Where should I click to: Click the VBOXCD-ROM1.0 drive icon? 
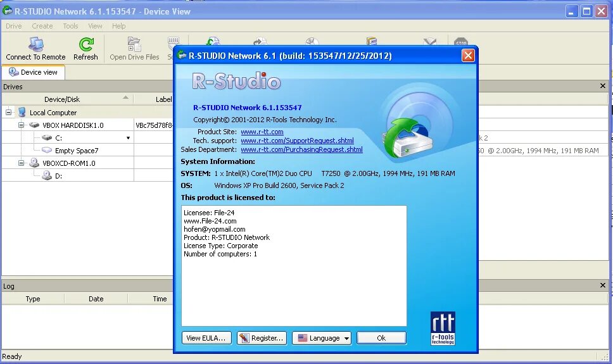coord(34,163)
